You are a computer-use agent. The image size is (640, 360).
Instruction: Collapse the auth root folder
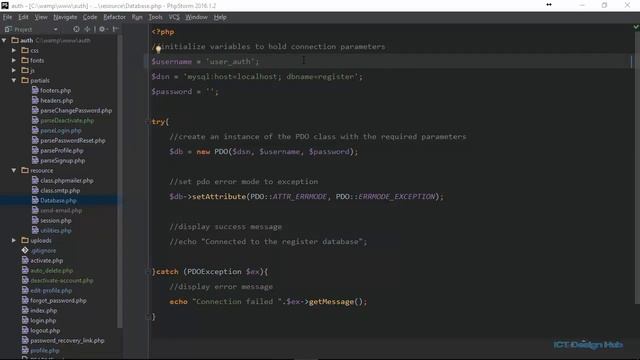click(4, 40)
